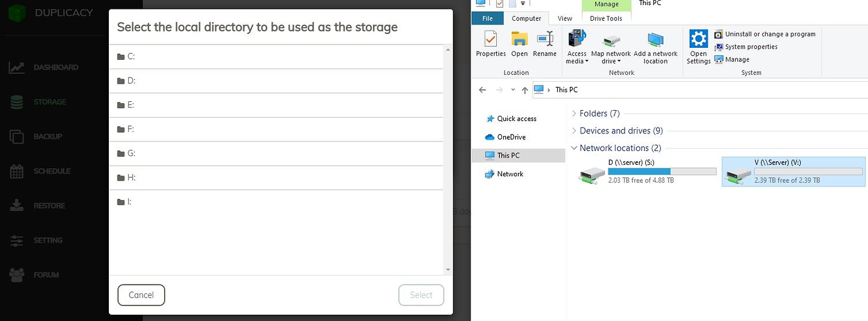Click Manage in the System group

click(732, 59)
